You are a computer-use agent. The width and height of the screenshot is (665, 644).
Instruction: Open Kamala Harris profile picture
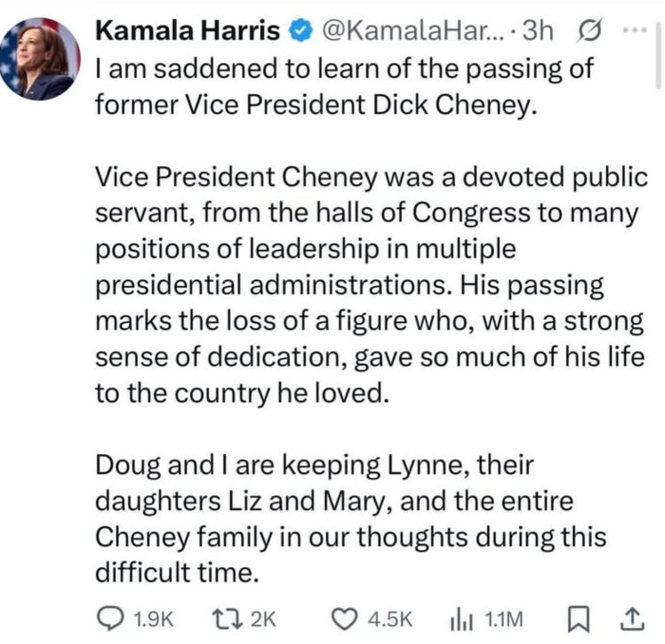coord(38,59)
